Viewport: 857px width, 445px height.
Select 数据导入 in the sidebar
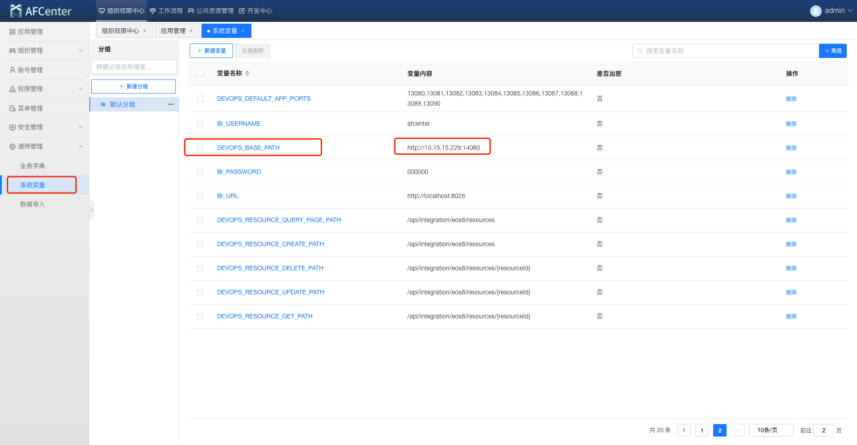pos(33,204)
